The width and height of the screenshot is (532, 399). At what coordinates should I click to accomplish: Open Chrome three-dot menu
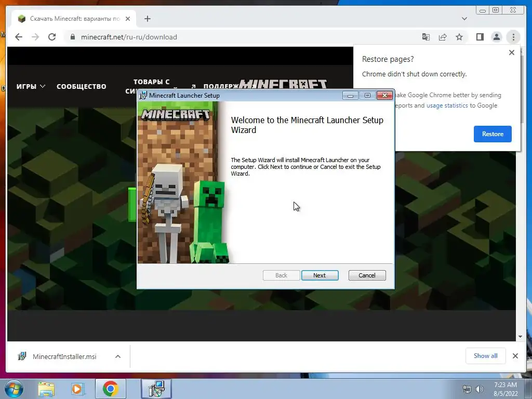click(513, 37)
